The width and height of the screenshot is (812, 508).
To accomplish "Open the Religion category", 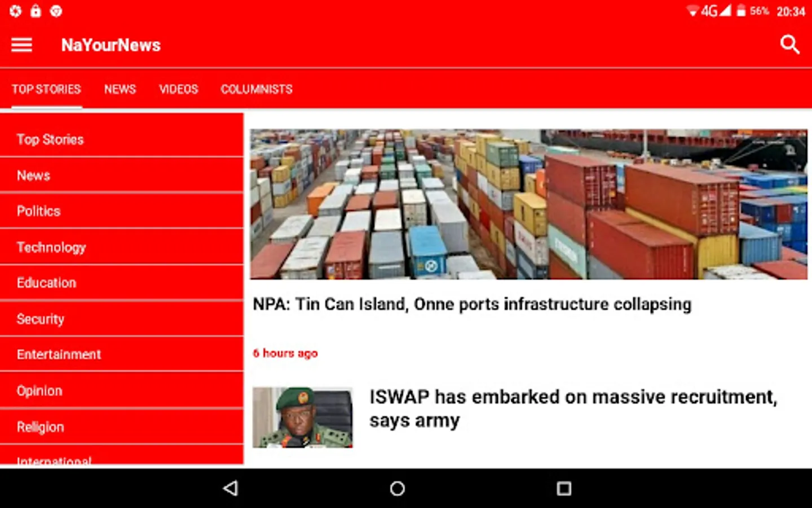I will pos(122,427).
